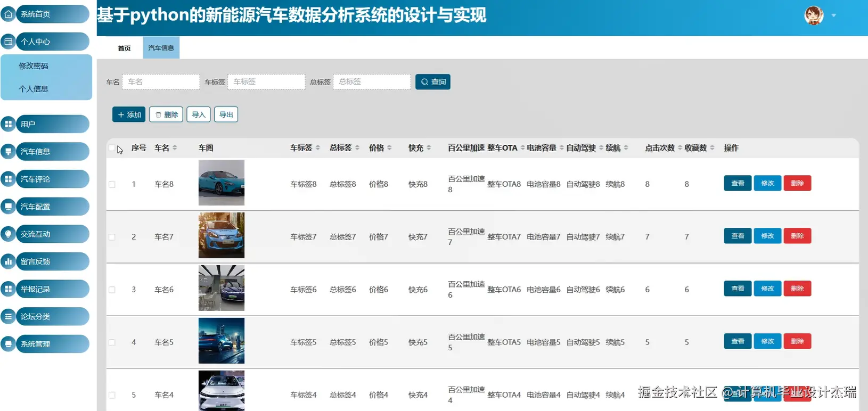Image resolution: width=868 pixels, height=411 pixels.
Task: Sort table by 电池容量 column arrows
Action: [x=562, y=147]
